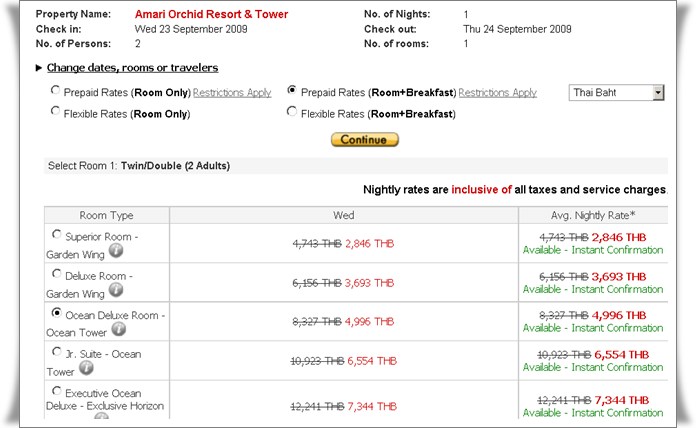Select Flexible Rates (Room Only) radio button
The width and height of the screenshot is (696, 428).
pyautogui.click(x=55, y=111)
